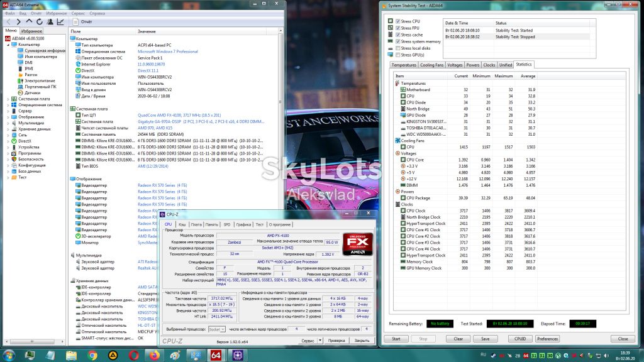Screen dimensions: 644x362
Task: Open Электропитание tree item
Action: [x=40, y=81]
